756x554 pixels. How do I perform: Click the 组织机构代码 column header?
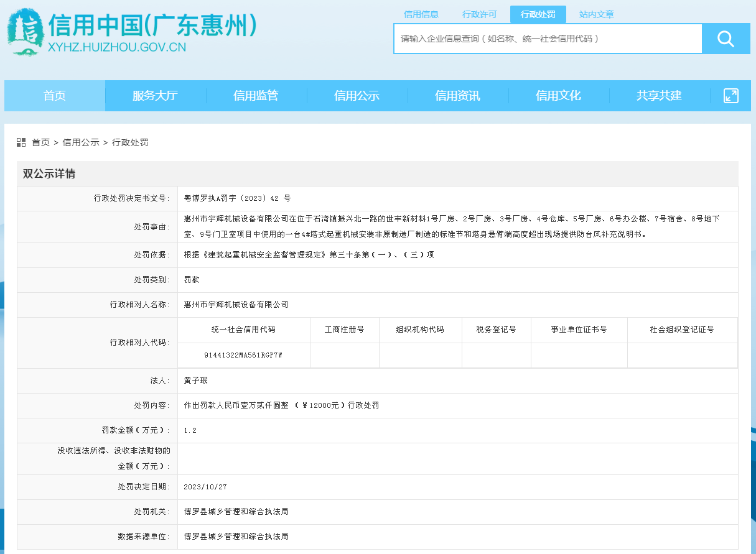point(420,330)
